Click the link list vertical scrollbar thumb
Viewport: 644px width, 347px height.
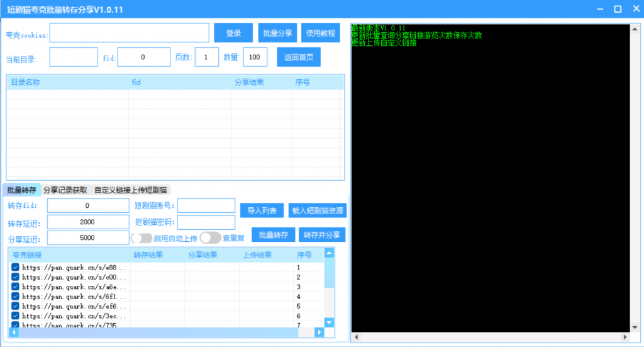[x=329, y=273]
